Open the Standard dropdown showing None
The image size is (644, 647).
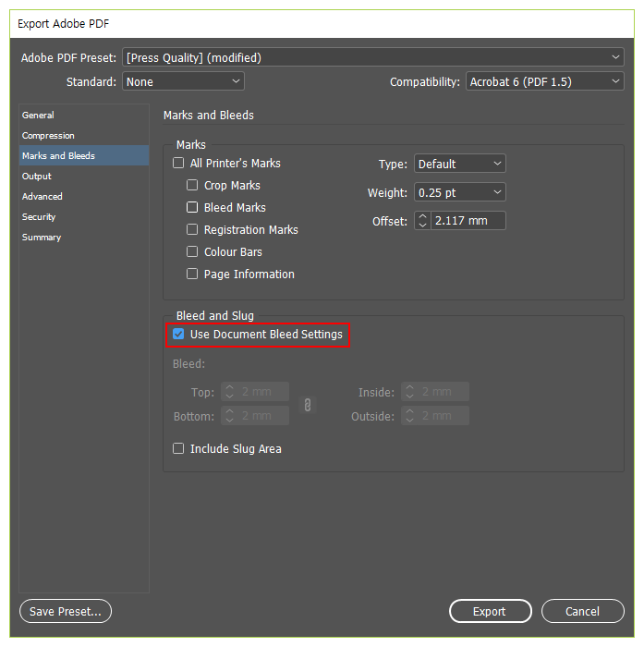tap(183, 81)
